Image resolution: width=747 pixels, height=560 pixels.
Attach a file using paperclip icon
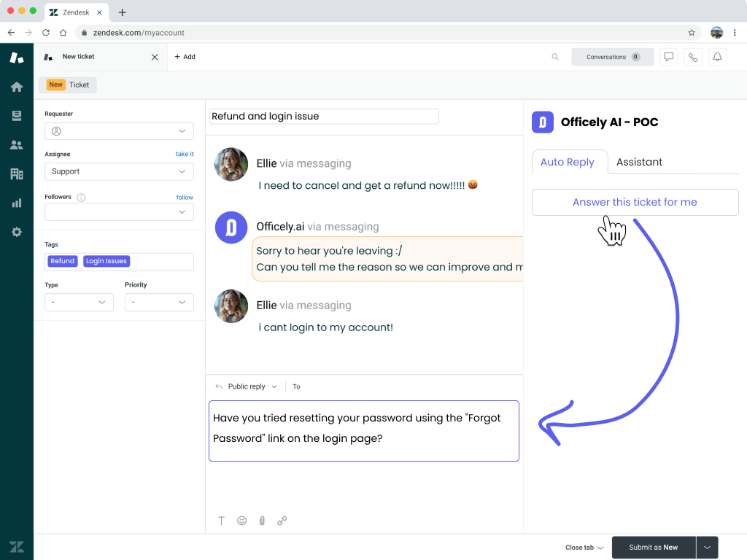pos(262,521)
